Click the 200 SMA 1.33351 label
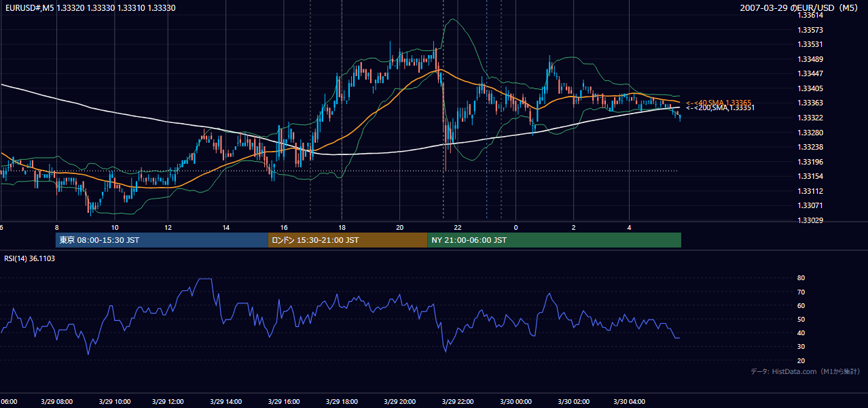Viewport: 868px width, 408px height. [x=720, y=108]
